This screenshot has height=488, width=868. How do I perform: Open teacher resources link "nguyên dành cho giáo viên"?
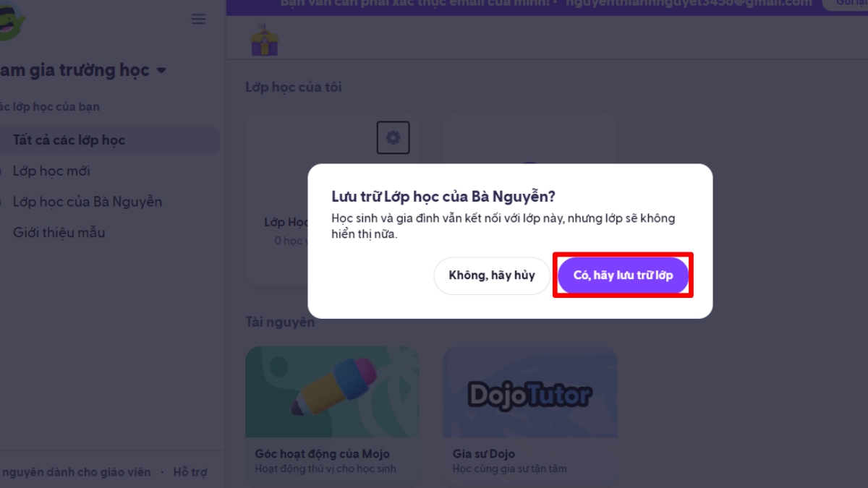point(75,472)
